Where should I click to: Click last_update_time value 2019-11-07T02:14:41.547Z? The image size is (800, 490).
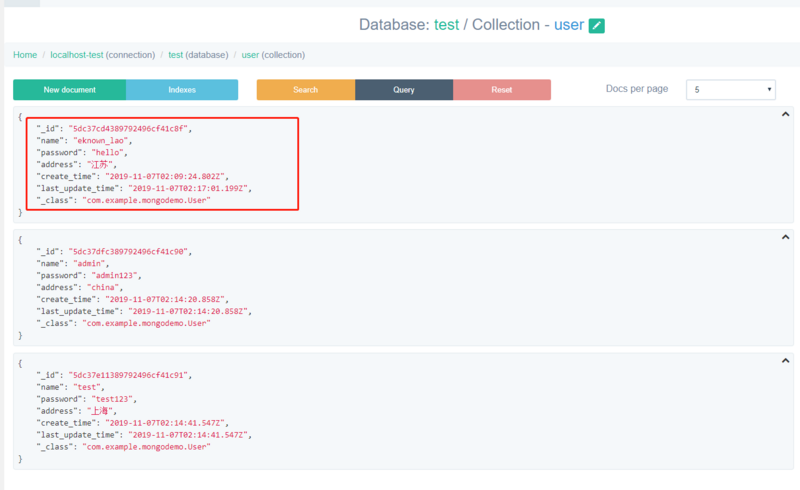click(188, 435)
